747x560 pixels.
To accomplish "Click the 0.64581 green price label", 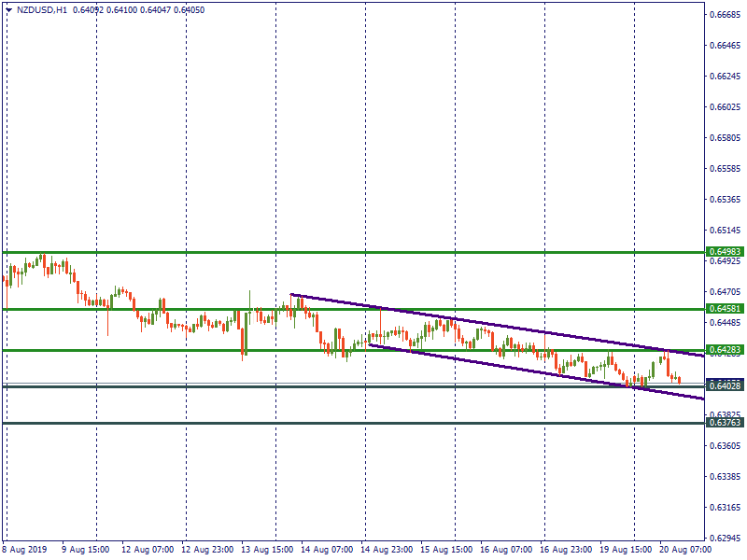I will pos(725,309).
